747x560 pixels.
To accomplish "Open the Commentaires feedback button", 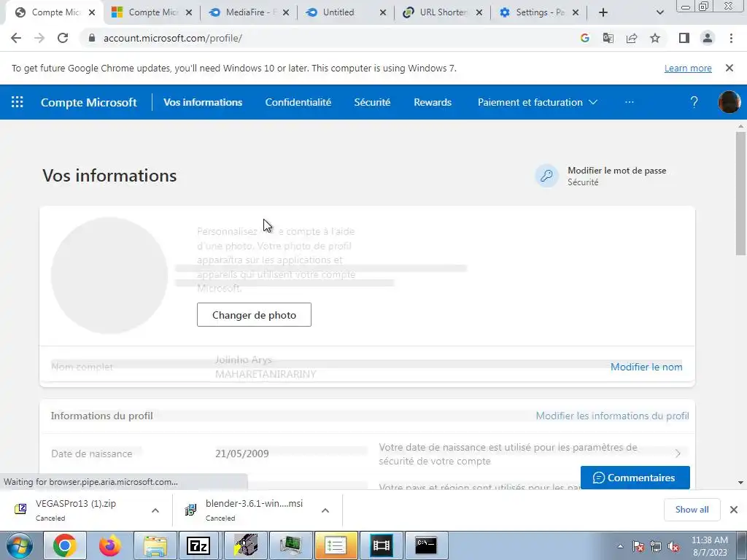I will pos(635,478).
